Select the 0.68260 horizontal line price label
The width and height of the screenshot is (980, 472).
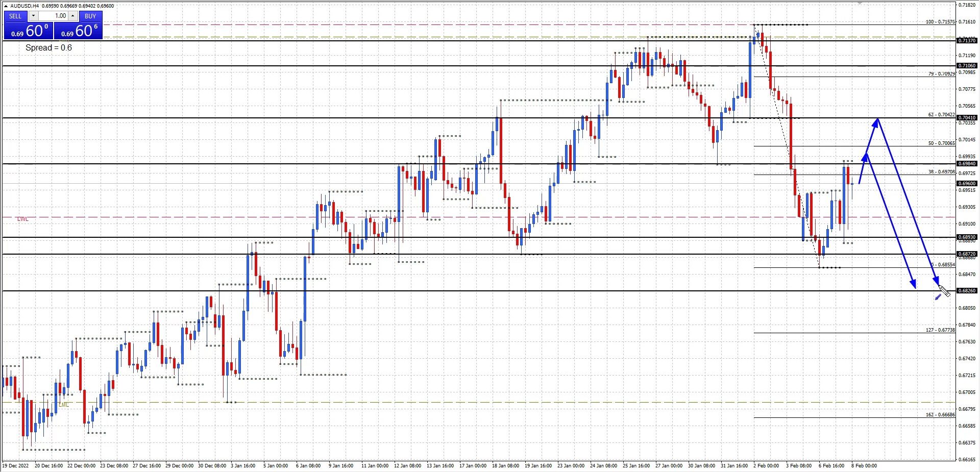tap(966, 291)
